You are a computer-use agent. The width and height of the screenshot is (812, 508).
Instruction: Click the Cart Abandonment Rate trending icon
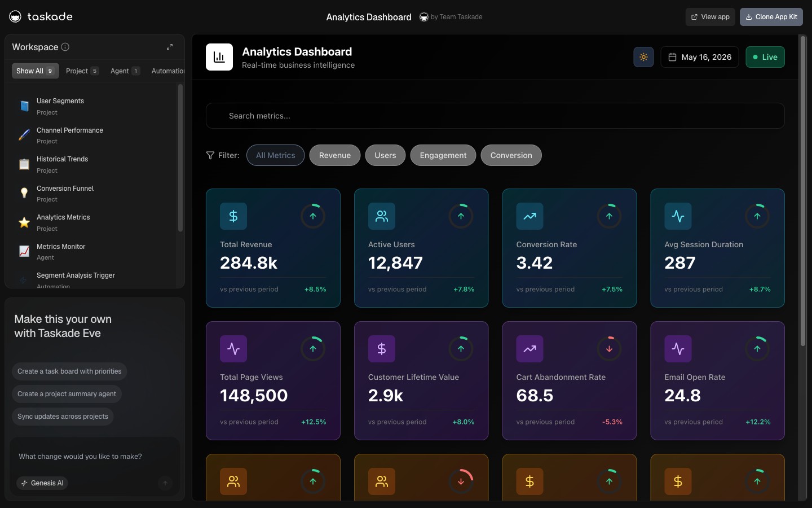(x=530, y=349)
